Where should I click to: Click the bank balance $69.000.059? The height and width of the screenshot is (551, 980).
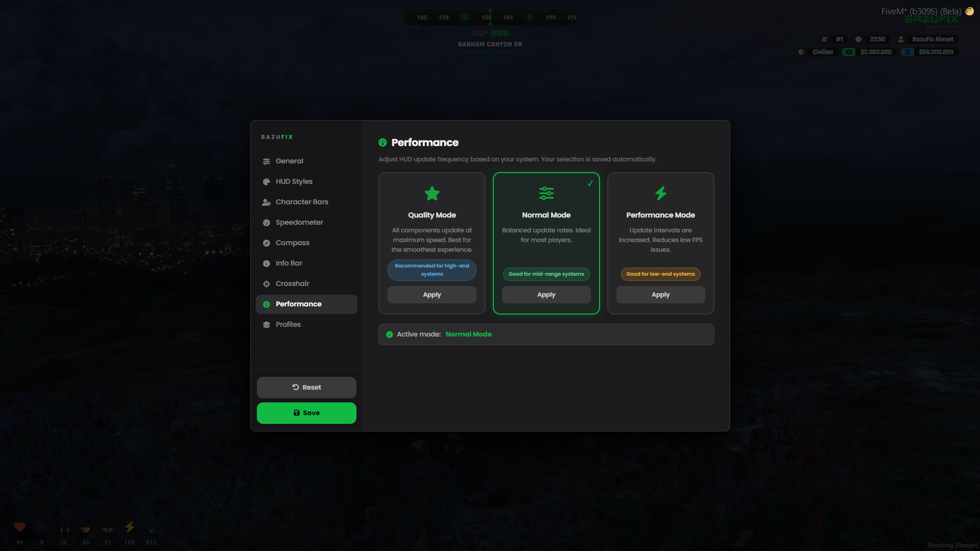click(936, 52)
